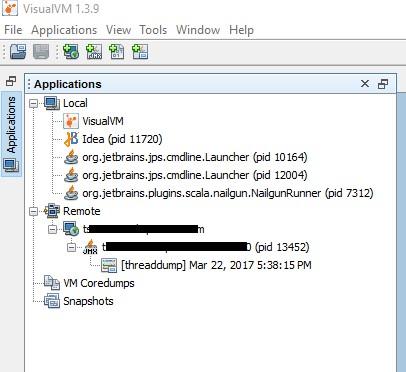Open the Window menu
The width and height of the screenshot is (406, 372).
point(198,30)
